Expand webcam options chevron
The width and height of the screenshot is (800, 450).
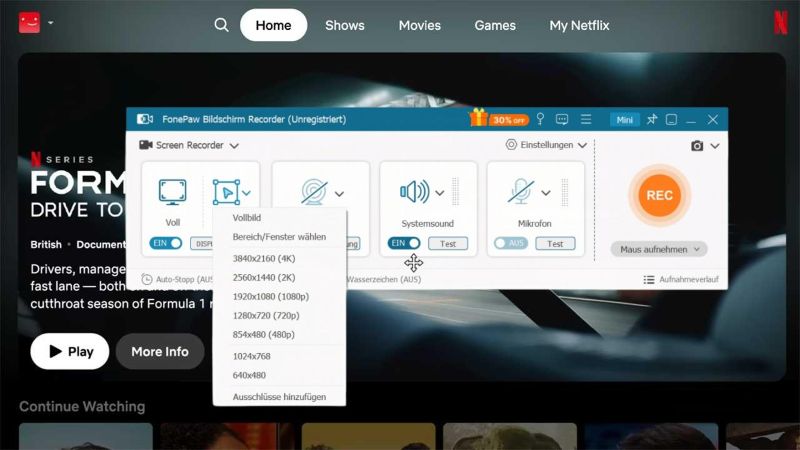click(339, 194)
